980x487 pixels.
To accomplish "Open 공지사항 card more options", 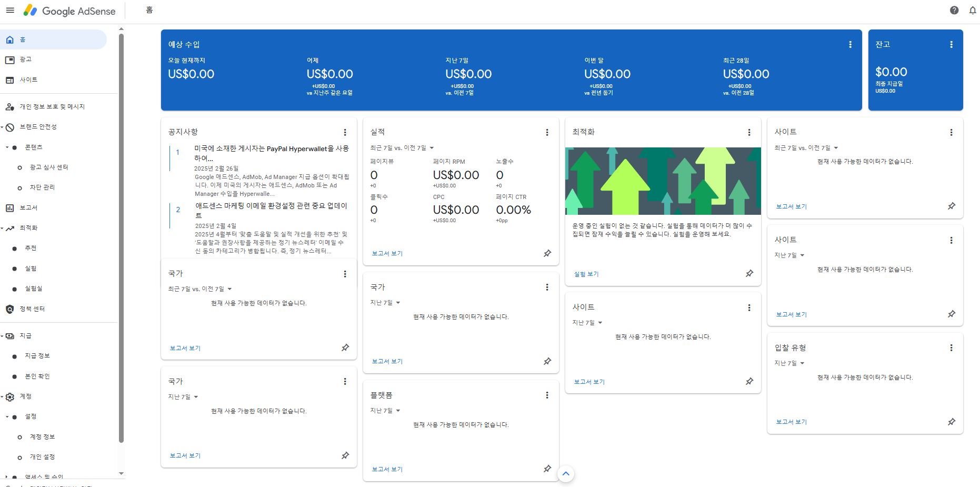I will [345, 132].
